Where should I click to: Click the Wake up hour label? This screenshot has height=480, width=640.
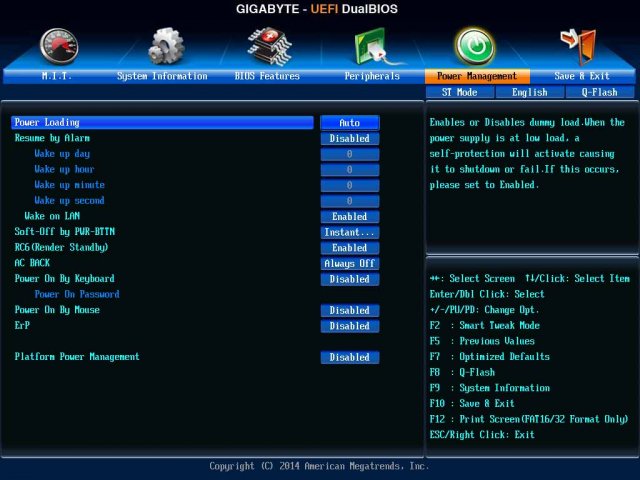pyautogui.click(x=64, y=169)
